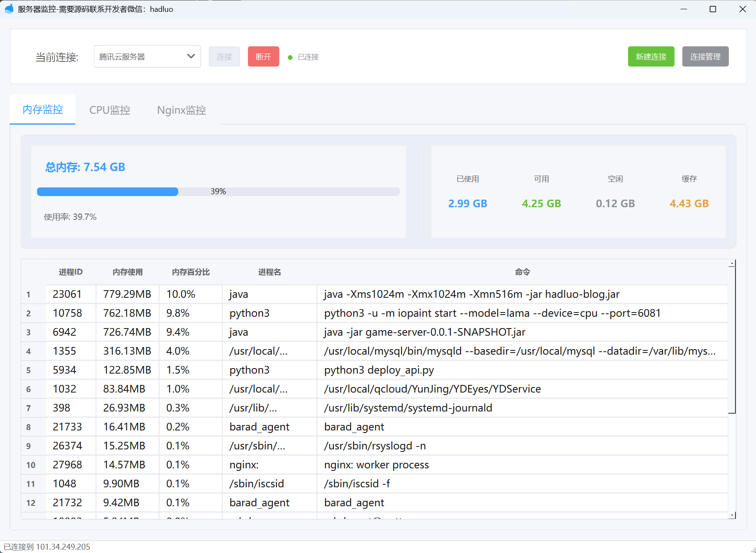The height and width of the screenshot is (553, 756).
Task: Select the 122.85MB memory cell
Action: point(128,370)
